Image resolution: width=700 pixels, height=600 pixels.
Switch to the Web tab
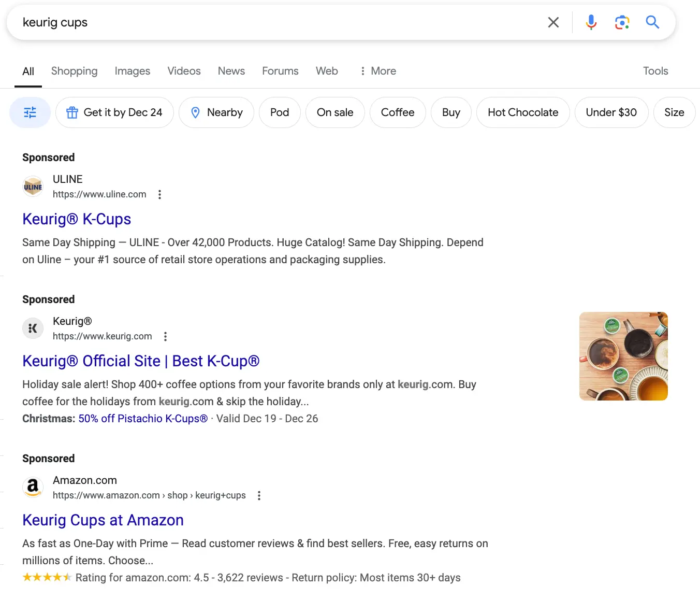(327, 71)
